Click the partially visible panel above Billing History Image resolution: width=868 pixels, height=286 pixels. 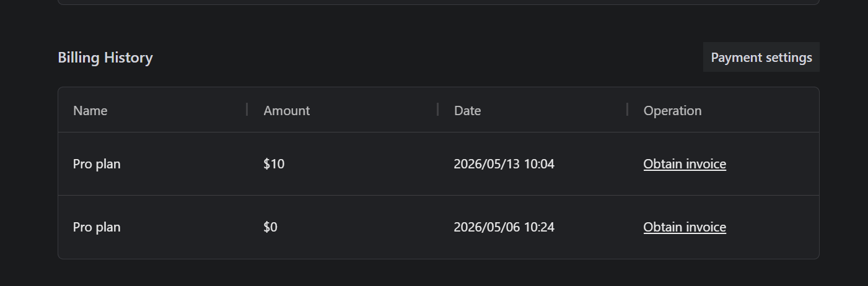pyautogui.click(x=439, y=2)
